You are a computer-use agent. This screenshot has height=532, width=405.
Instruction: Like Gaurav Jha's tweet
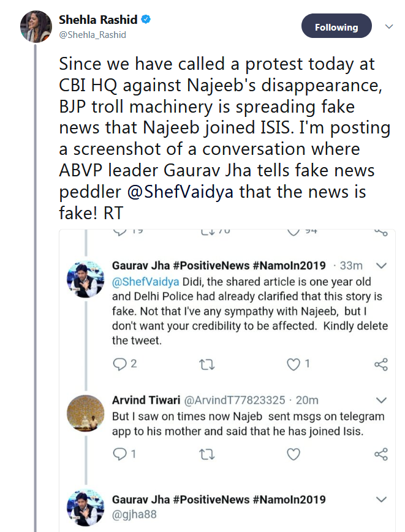click(x=294, y=364)
